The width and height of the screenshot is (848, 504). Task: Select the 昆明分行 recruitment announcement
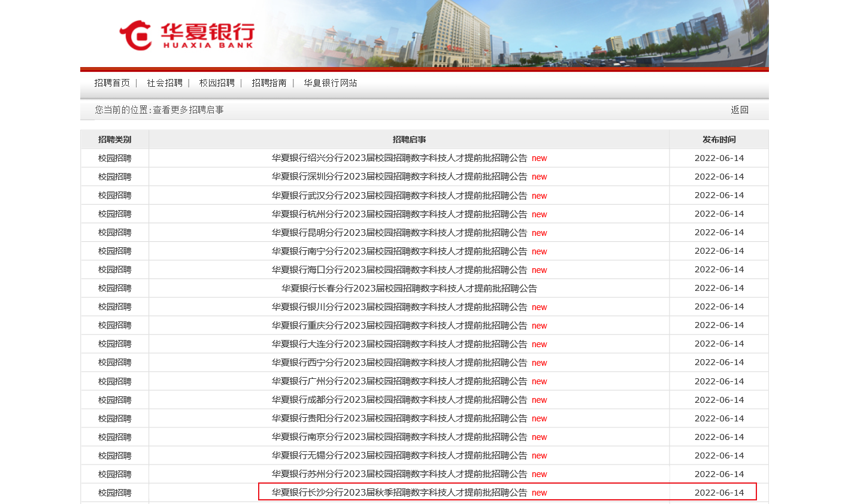point(399,233)
